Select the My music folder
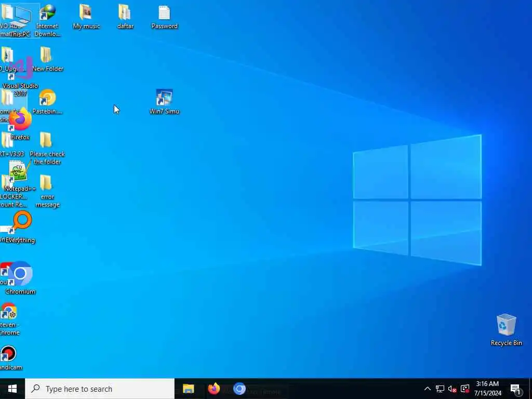Image resolution: width=532 pixels, height=399 pixels. (x=86, y=17)
